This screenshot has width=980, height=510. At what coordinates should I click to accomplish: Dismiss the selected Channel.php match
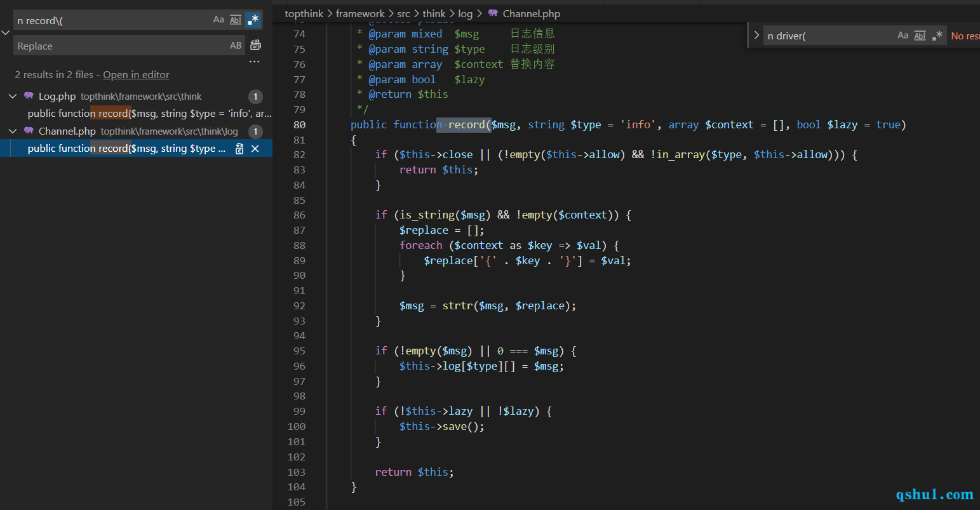[x=255, y=149]
